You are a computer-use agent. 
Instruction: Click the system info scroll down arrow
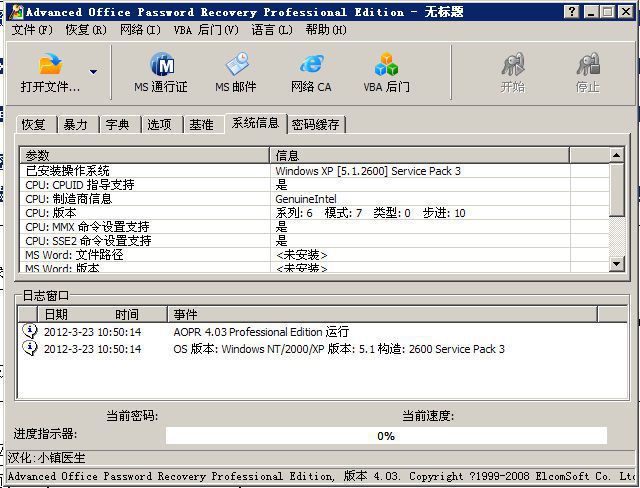616,264
